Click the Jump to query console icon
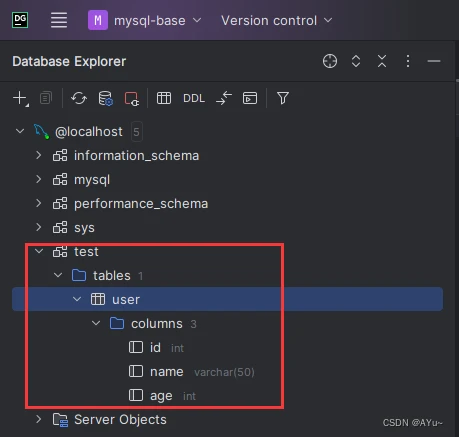 250,98
